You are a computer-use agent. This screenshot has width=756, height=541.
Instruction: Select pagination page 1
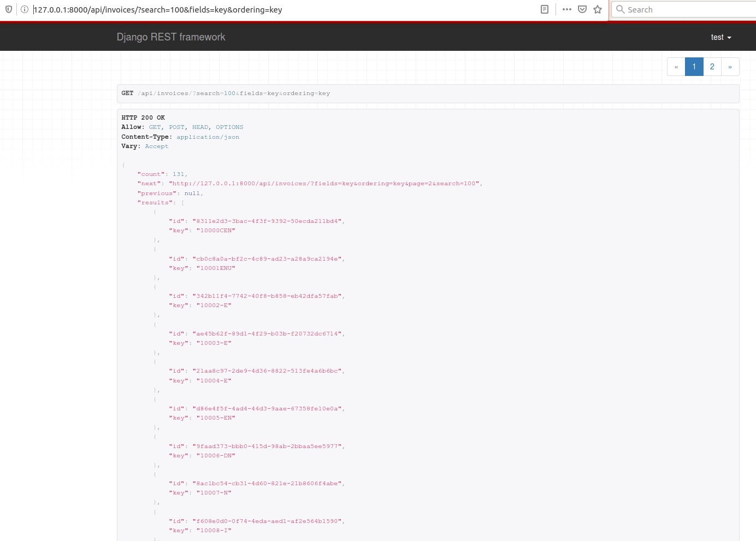click(x=694, y=67)
